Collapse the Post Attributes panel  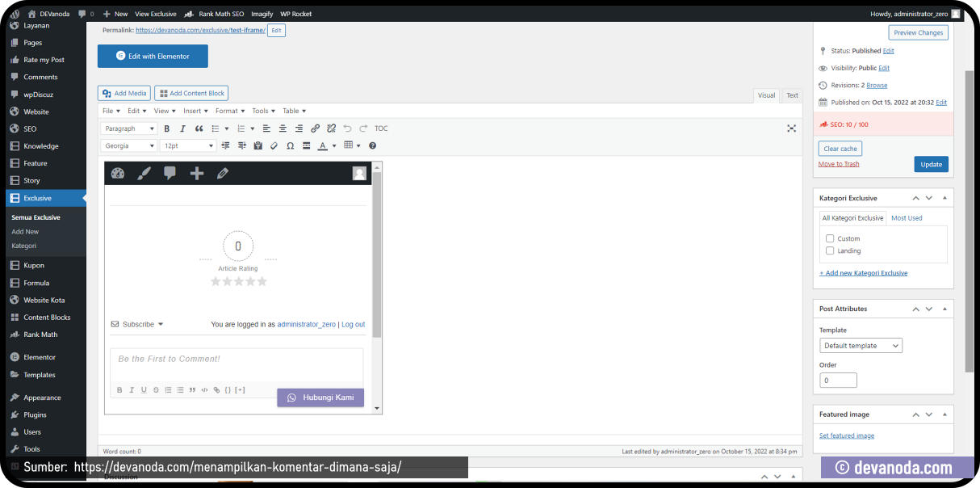click(x=944, y=309)
